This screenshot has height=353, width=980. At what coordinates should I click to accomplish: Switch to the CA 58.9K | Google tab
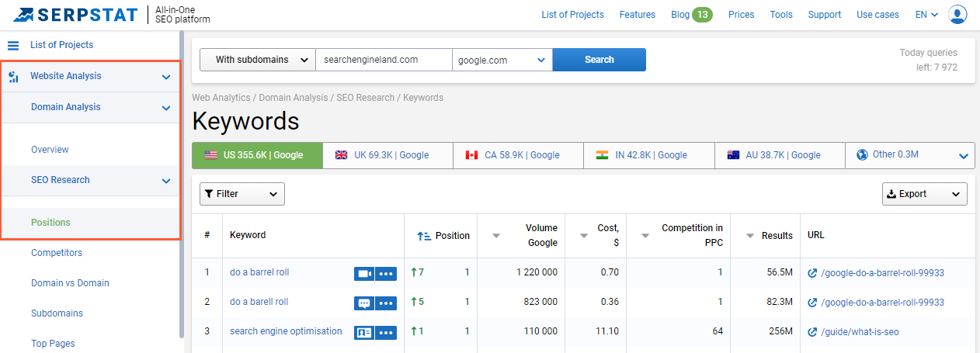519,155
